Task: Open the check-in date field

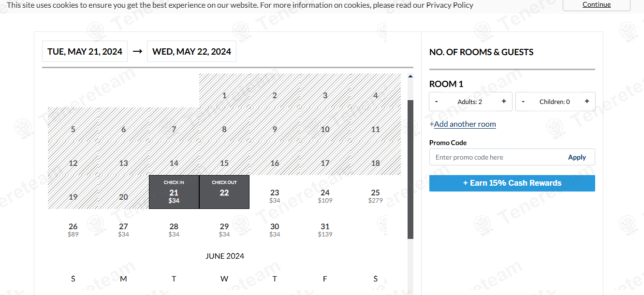Action: pos(85,52)
